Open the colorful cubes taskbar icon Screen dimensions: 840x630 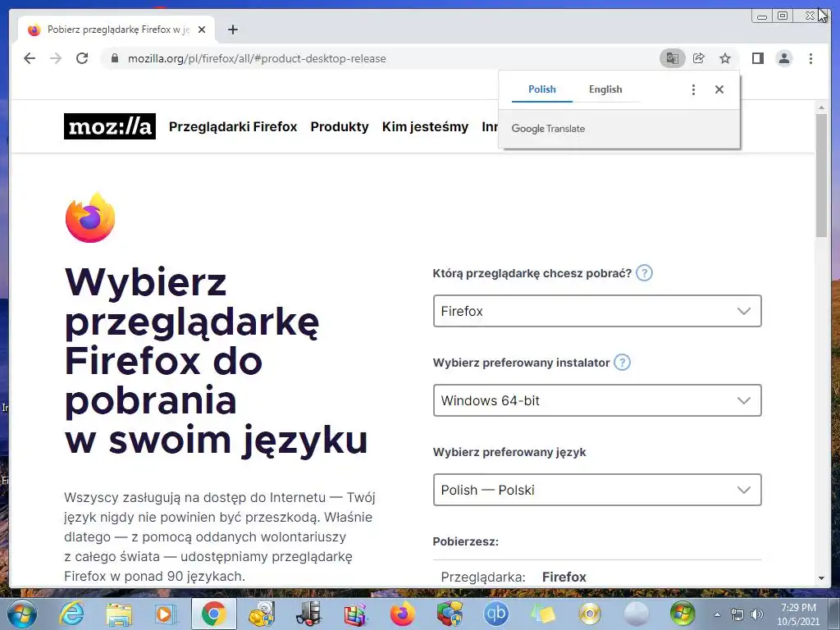click(450, 614)
